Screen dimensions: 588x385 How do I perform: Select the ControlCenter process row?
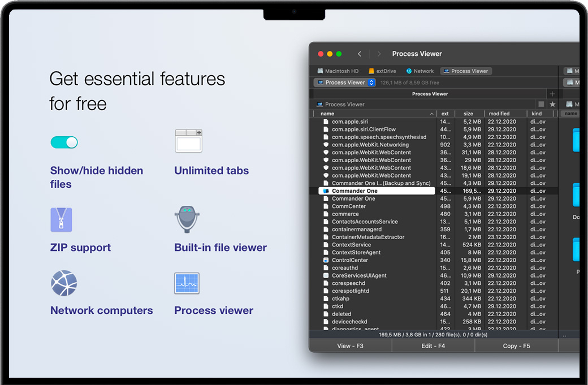pyautogui.click(x=351, y=260)
